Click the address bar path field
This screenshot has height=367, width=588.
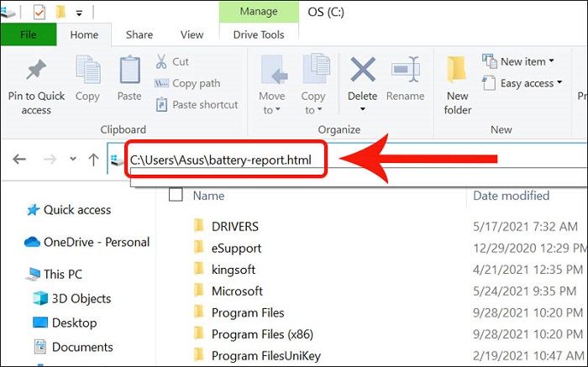(x=225, y=160)
